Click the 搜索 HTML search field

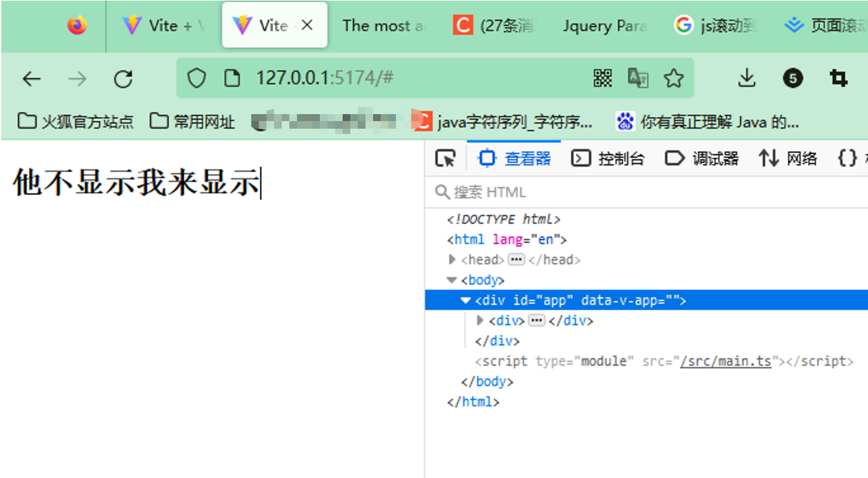[x=646, y=192]
